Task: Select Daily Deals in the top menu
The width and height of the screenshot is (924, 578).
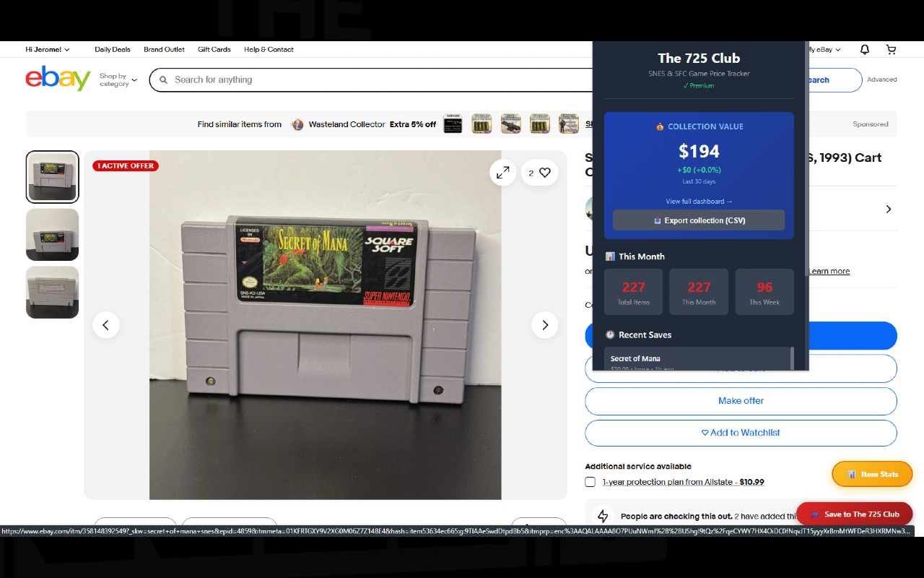Action: [113, 49]
